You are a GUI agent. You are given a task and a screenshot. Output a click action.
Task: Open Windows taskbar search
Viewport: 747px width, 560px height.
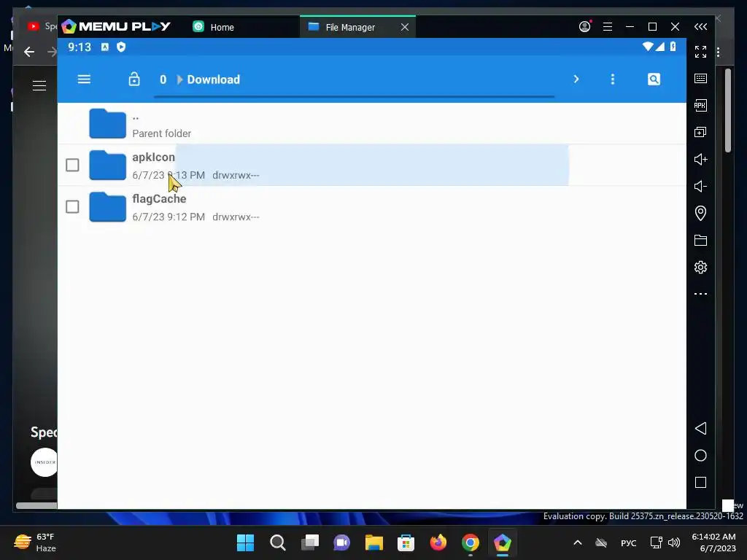coord(277,542)
